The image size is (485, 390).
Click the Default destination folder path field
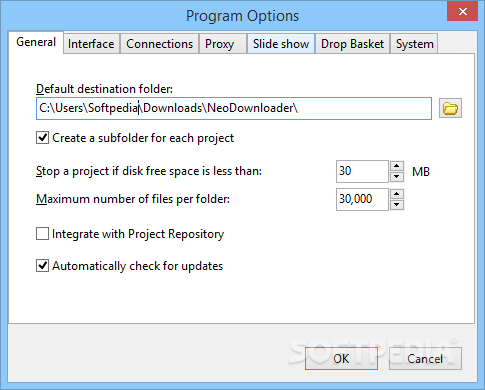coord(234,108)
